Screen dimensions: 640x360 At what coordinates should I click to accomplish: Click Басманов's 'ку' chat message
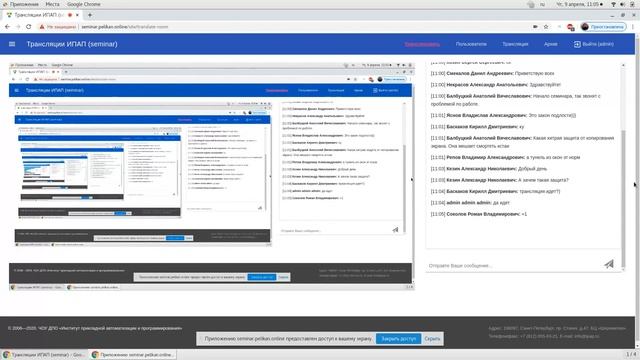point(477,127)
